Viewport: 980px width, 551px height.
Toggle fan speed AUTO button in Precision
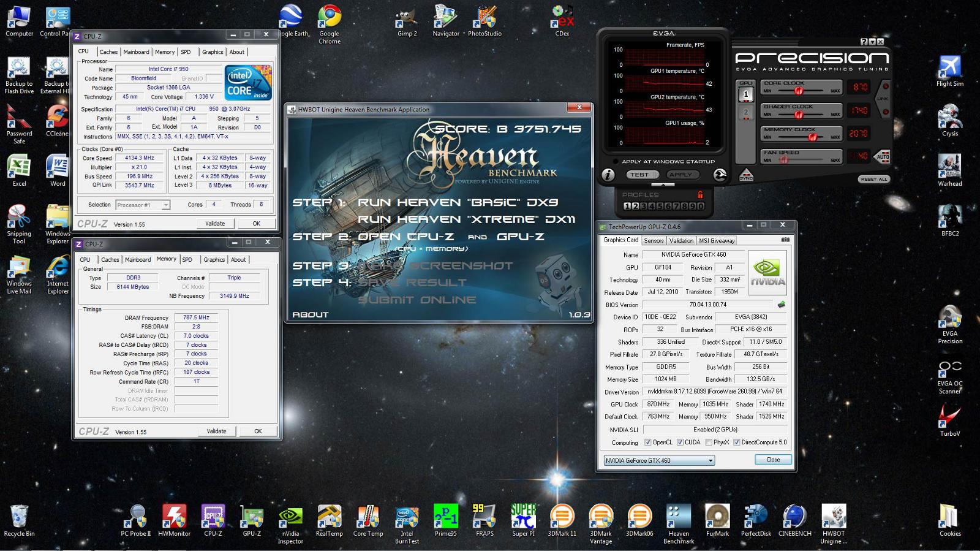883,156
